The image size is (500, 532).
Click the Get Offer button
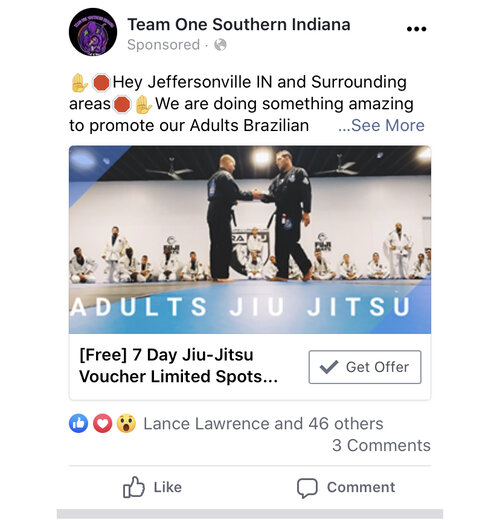[x=365, y=367]
